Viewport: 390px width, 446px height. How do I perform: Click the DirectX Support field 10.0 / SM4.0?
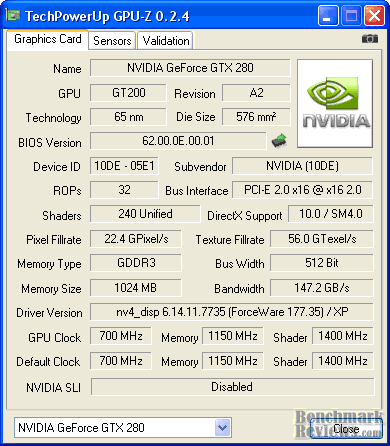[x=331, y=214]
